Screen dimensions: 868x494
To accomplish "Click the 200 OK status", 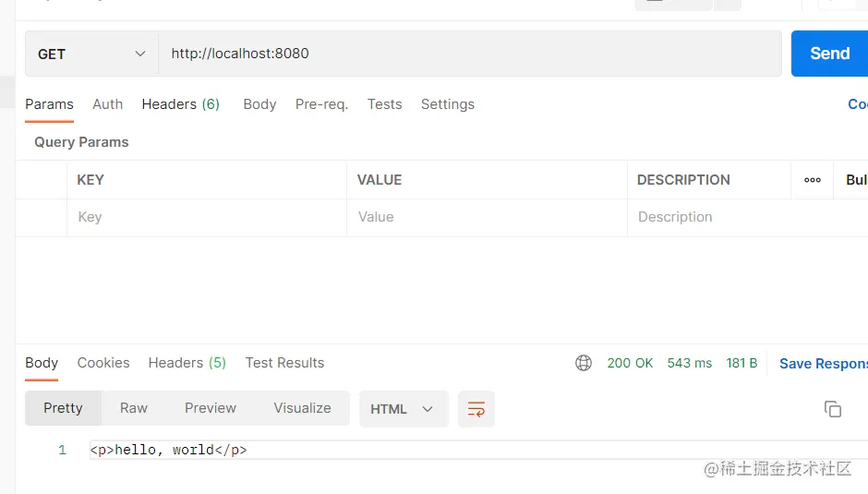I will (x=630, y=363).
